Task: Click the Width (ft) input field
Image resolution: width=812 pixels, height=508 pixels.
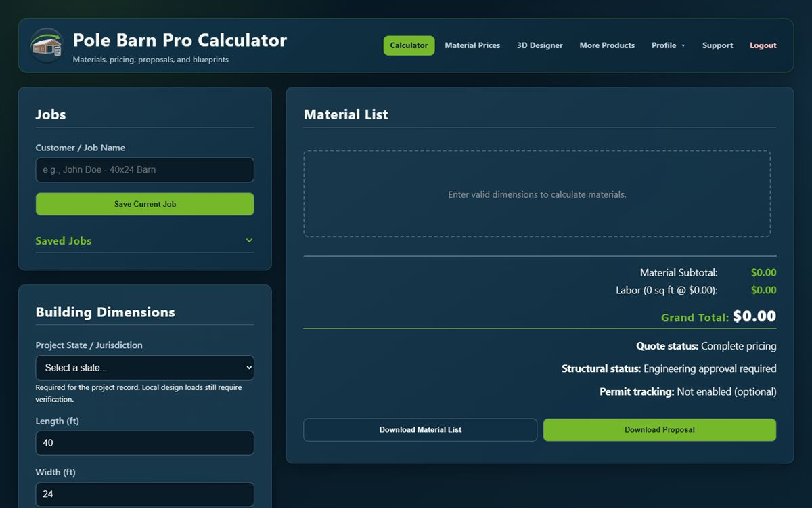Action: [x=145, y=494]
